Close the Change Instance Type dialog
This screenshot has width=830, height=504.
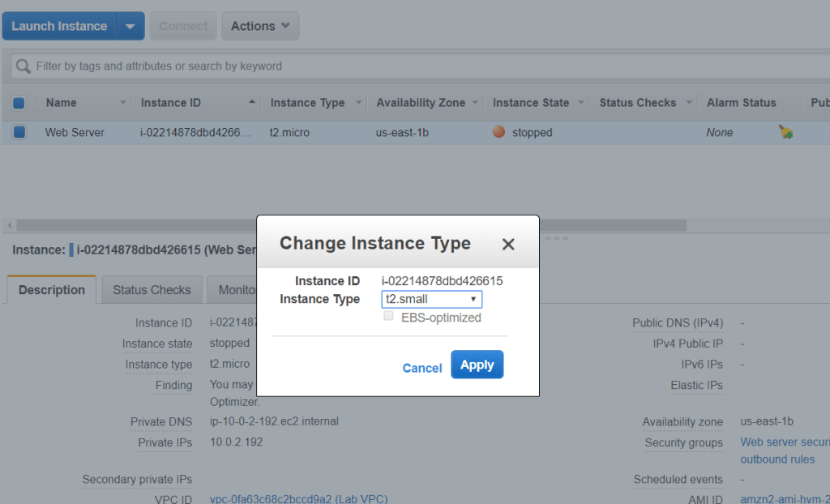click(508, 244)
